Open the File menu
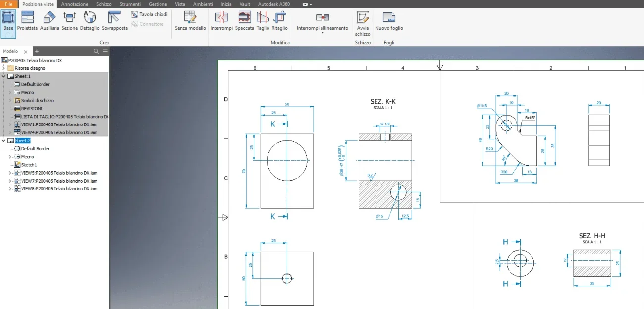This screenshot has width=644, height=309. (9, 4)
